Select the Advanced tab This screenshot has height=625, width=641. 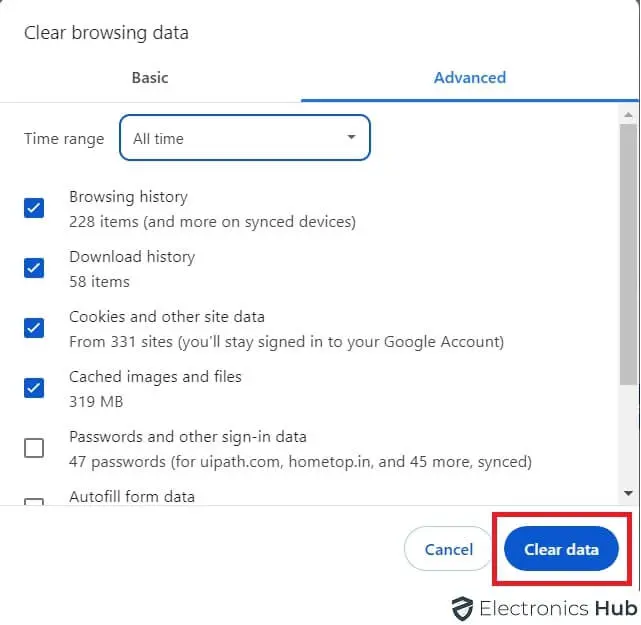tap(470, 78)
